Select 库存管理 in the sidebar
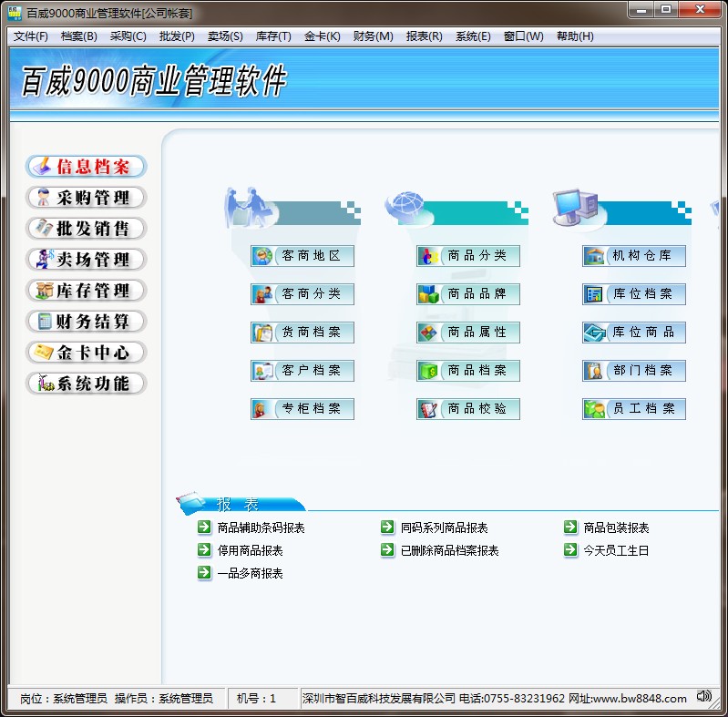728x717 pixels. (87, 291)
